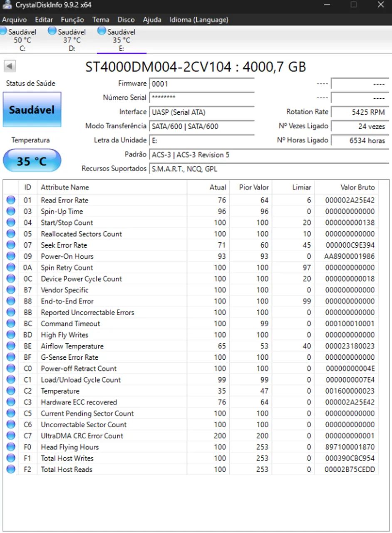Viewport: 392px width, 533px height.
Task: Click status icon of Hardware ECC recovered row
Action: pos(11,403)
